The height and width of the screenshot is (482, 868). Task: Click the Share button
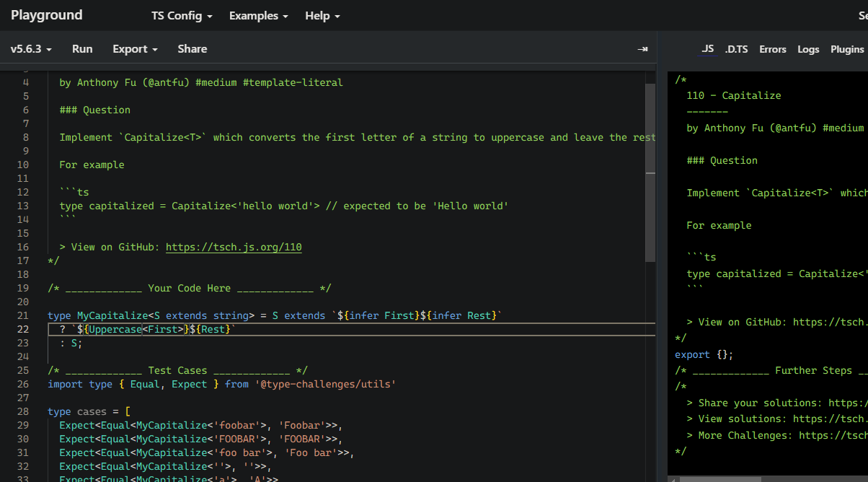192,49
